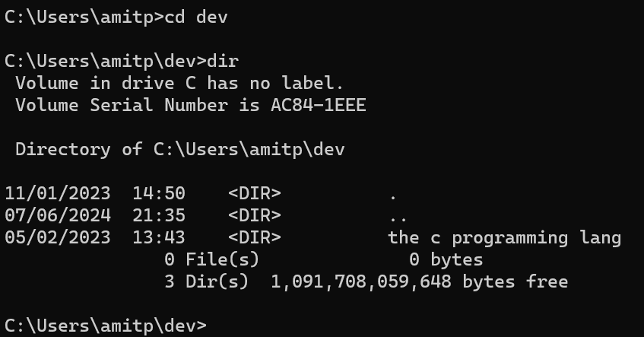This screenshot has height=337, width=644.
Task: Click the <DIR> marker beside 13:43
Action: 254,237
